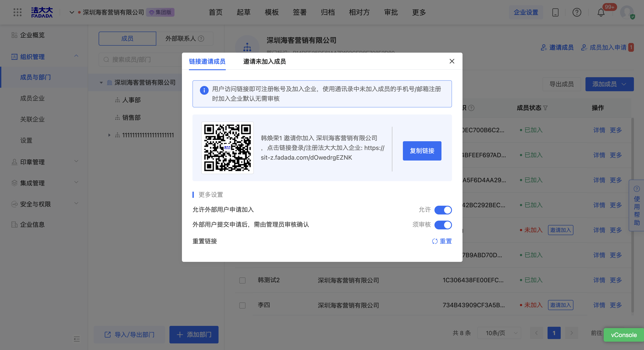Viewport: 644px width, 350px height.
Task: Collapse the 组织管理 section
Action: 76,56
